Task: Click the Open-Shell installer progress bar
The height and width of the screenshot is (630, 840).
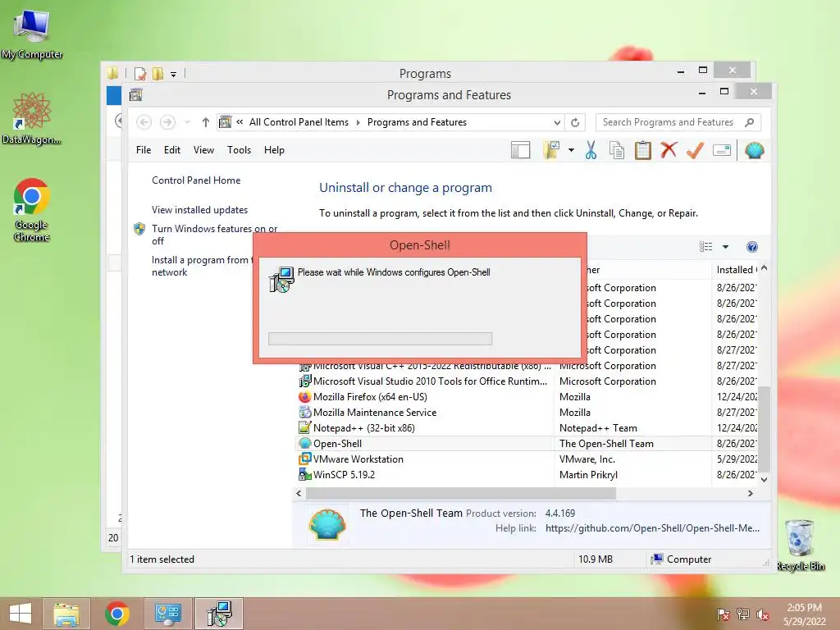Action: (380, 339)
